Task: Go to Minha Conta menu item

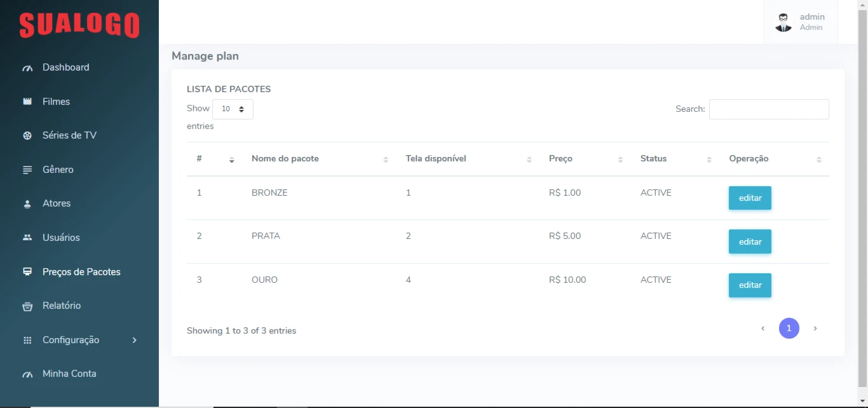Action: [x=69, y=374]
